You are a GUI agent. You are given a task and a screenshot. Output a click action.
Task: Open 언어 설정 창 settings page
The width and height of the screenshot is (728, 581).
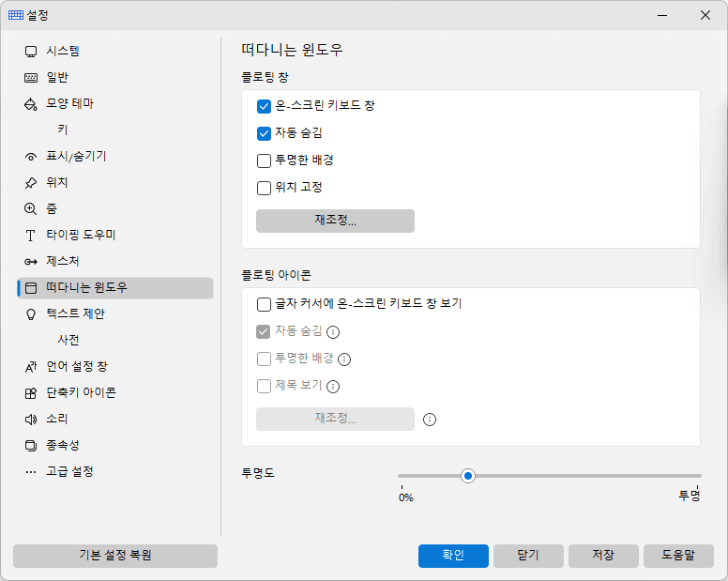click(x=115, y=367)
